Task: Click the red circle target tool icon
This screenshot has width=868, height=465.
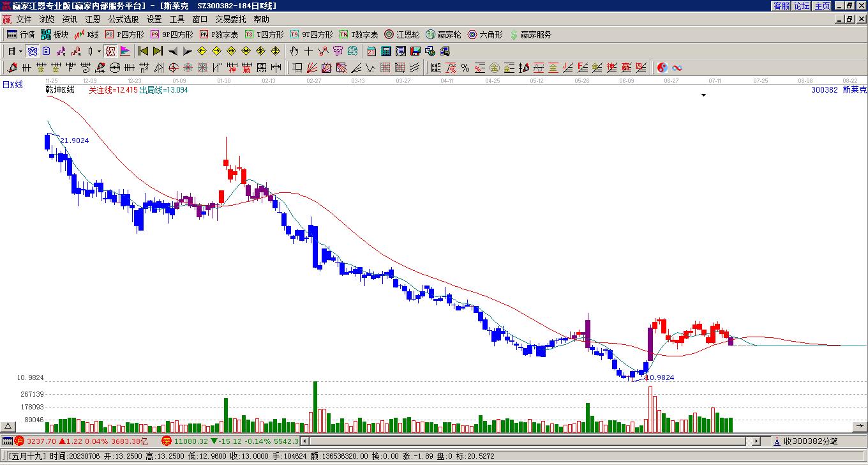Action: 174,68
